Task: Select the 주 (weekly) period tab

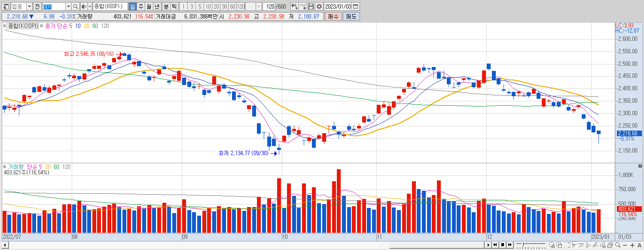Action: click(140, 6)
